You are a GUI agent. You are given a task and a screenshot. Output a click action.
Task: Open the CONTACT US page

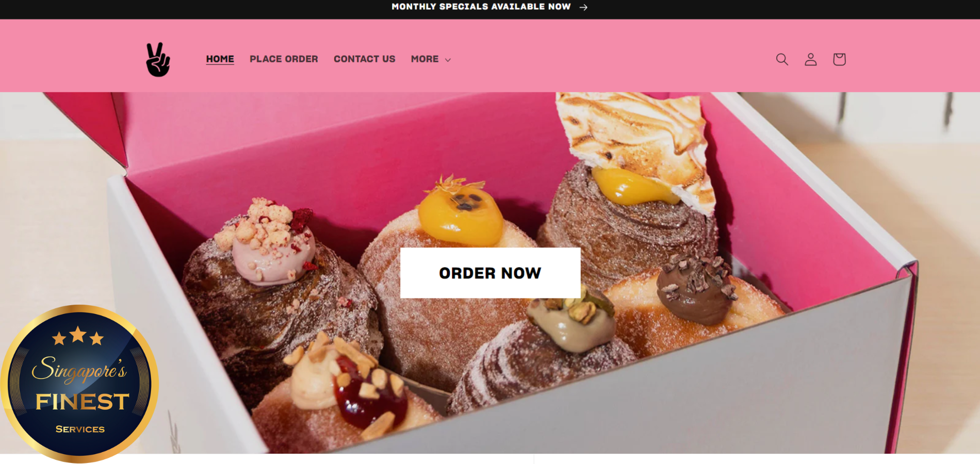(x=365, y=59)
